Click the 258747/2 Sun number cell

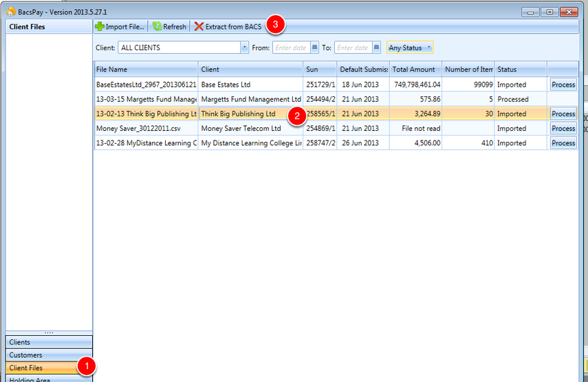coord(320,143)
